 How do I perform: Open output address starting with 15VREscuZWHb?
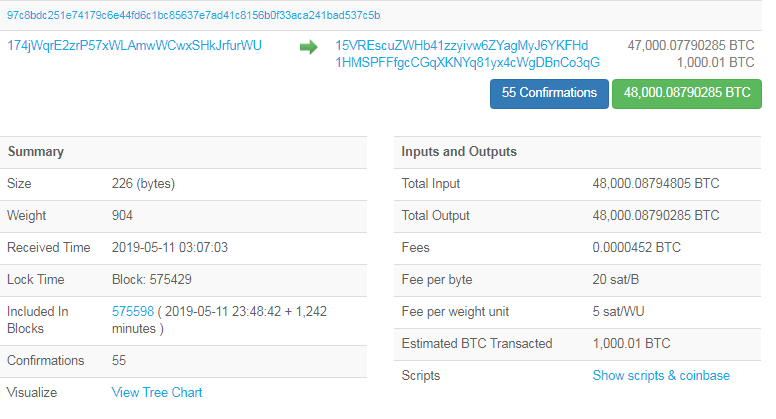(x=461, y=46)
